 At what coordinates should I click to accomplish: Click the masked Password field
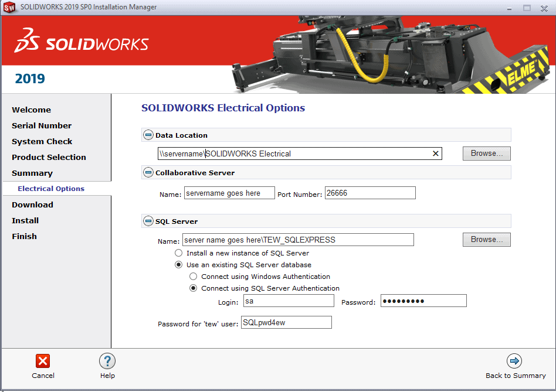coord(423,301)
